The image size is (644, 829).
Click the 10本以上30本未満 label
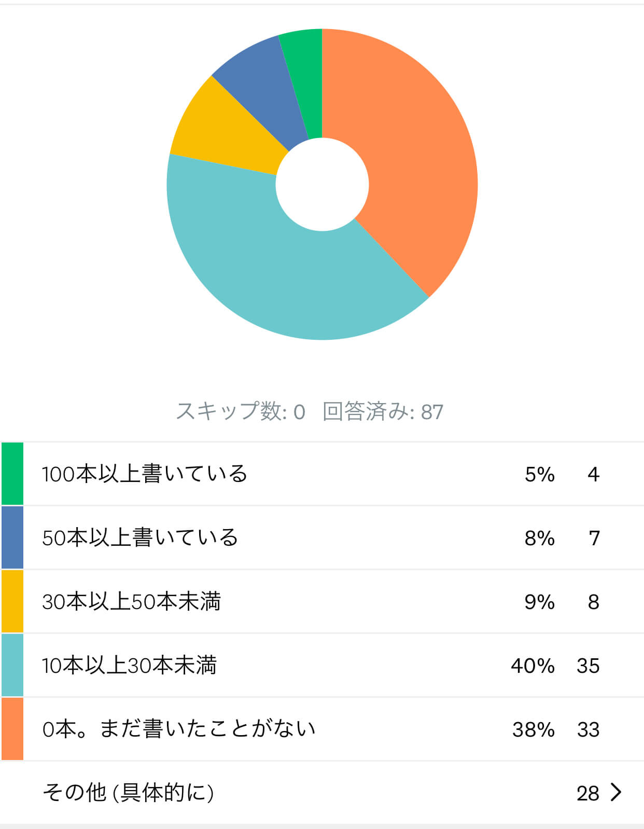point(129,665)
